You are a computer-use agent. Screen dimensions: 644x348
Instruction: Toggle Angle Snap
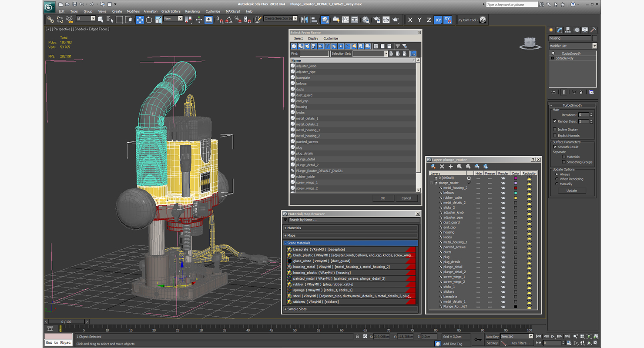(228, 20)
